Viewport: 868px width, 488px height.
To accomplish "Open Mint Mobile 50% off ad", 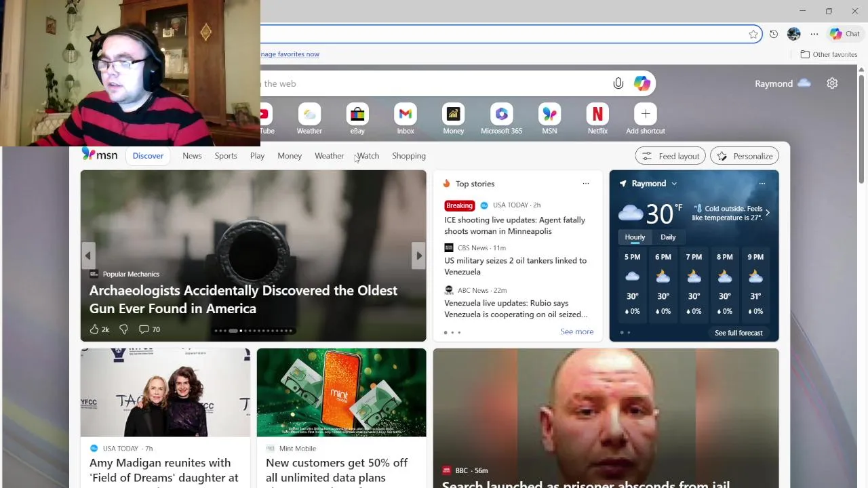I will coord(336,470).
